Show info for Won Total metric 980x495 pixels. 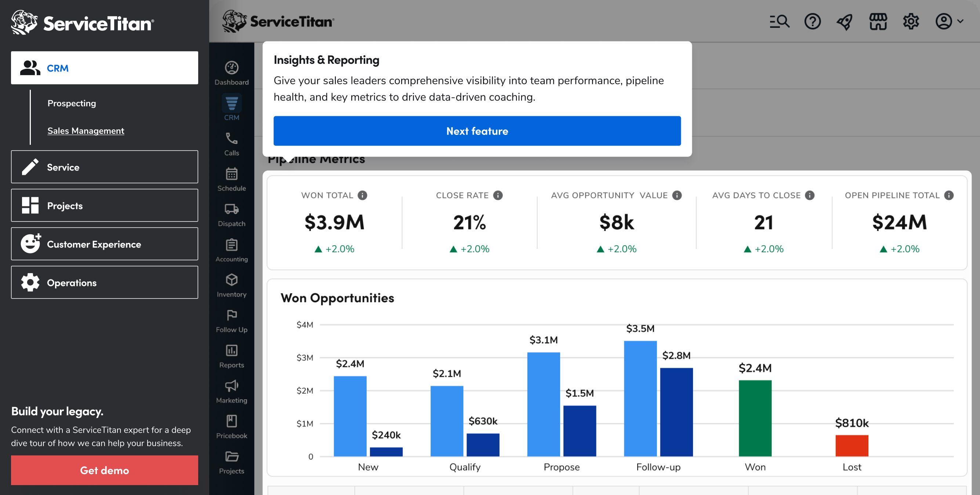point(363,195)
